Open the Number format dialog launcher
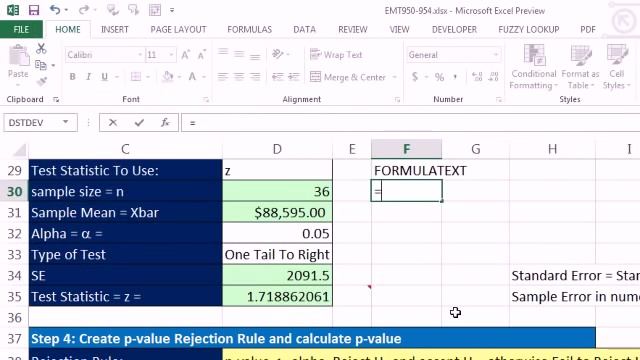 [x=498, y=100]
